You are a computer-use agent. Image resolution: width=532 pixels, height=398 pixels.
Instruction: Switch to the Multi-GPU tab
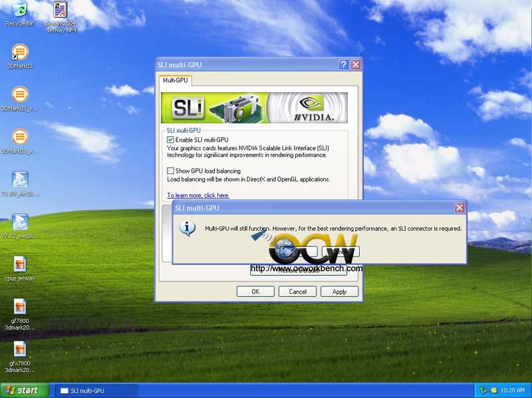click(x=175, y=80)
